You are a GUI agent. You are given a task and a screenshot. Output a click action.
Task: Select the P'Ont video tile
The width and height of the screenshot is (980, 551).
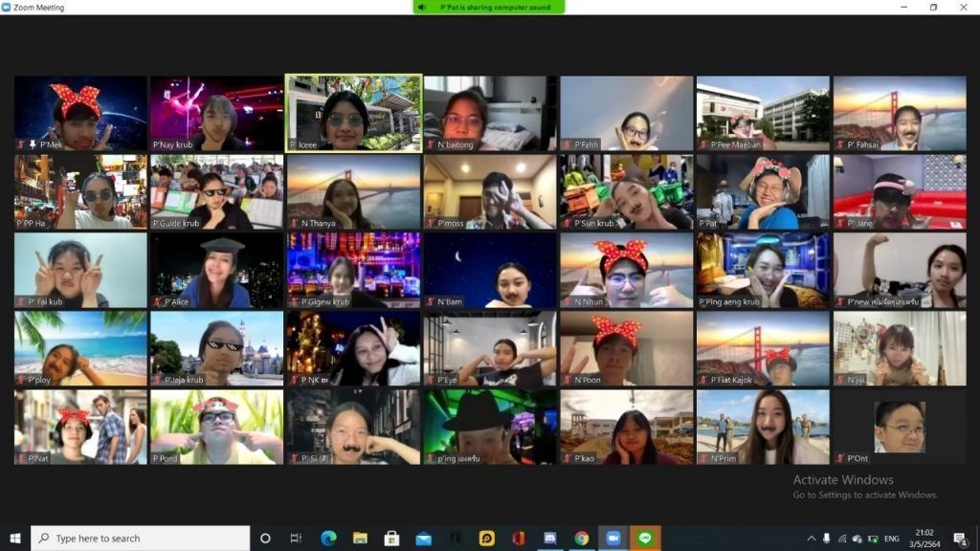coord(900,426)
